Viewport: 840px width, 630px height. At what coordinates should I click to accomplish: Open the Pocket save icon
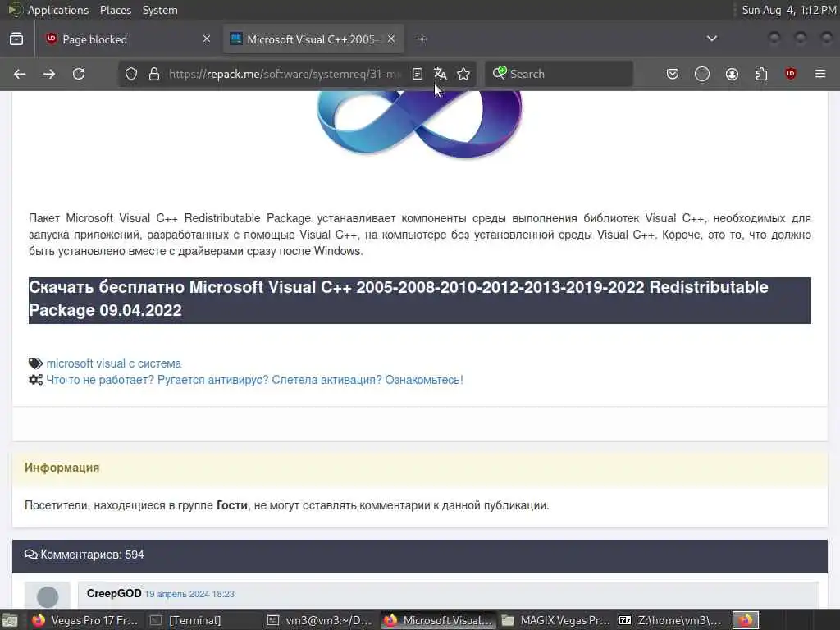(673, 74)
